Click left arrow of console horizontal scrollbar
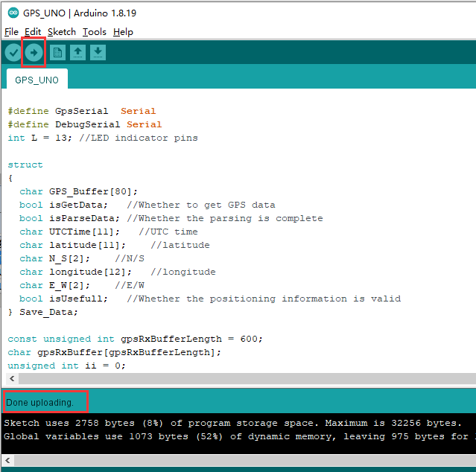 point(8,460)
